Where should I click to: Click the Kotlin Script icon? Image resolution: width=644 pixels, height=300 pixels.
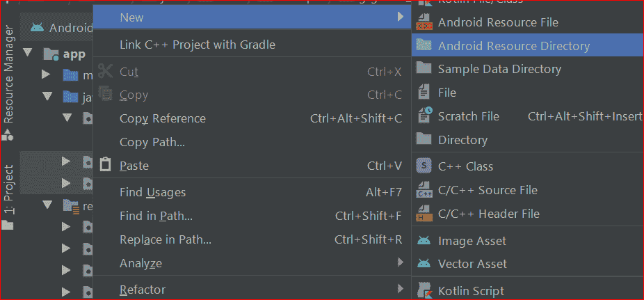click(x=425, y=290)
